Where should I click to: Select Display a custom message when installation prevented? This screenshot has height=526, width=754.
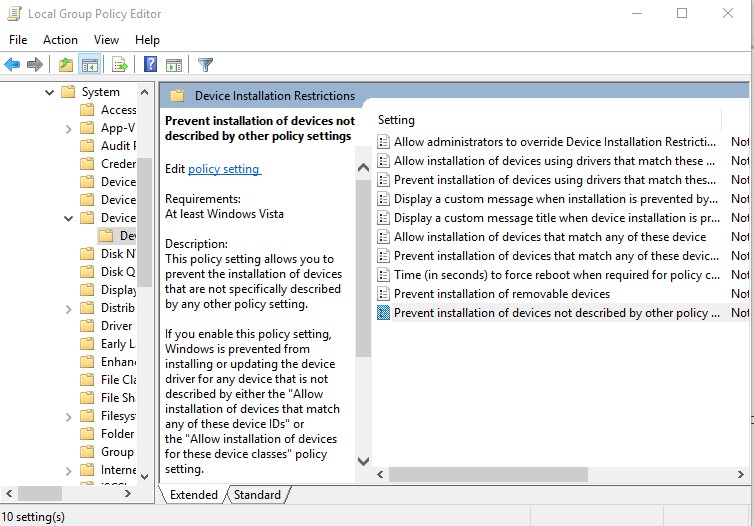pos(556,199)
